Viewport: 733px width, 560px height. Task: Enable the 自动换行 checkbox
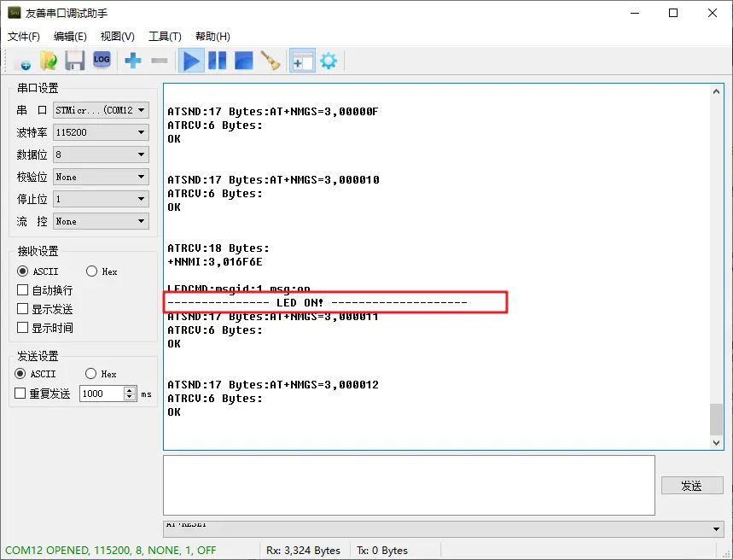point(22,290)
